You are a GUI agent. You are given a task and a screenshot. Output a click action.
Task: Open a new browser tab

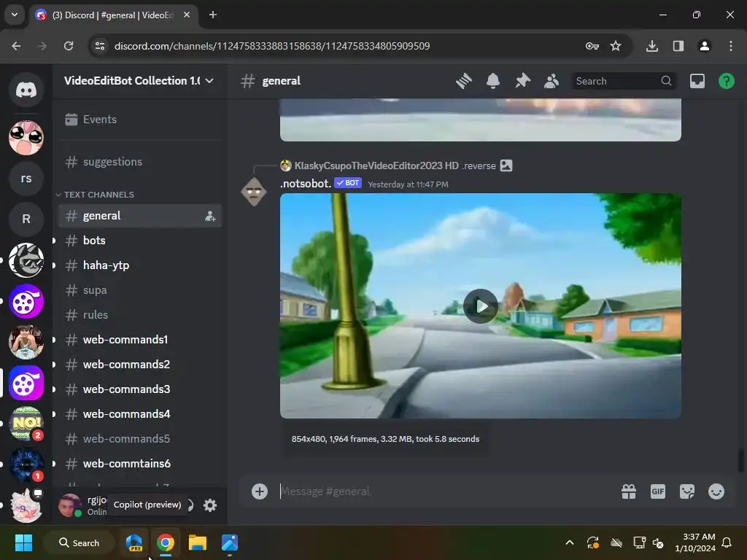pos(213,15)
